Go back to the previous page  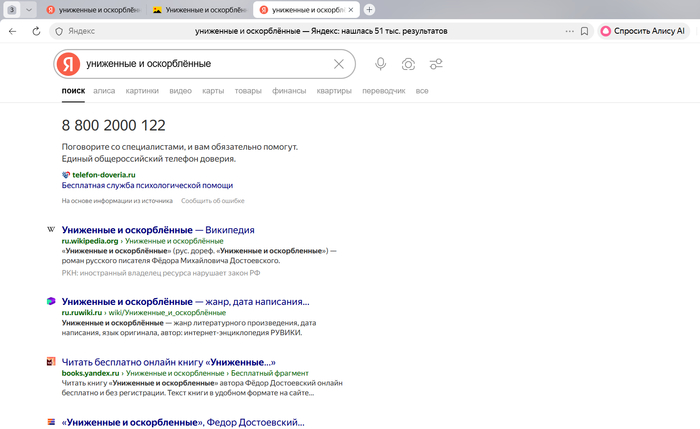pos(12,31)
